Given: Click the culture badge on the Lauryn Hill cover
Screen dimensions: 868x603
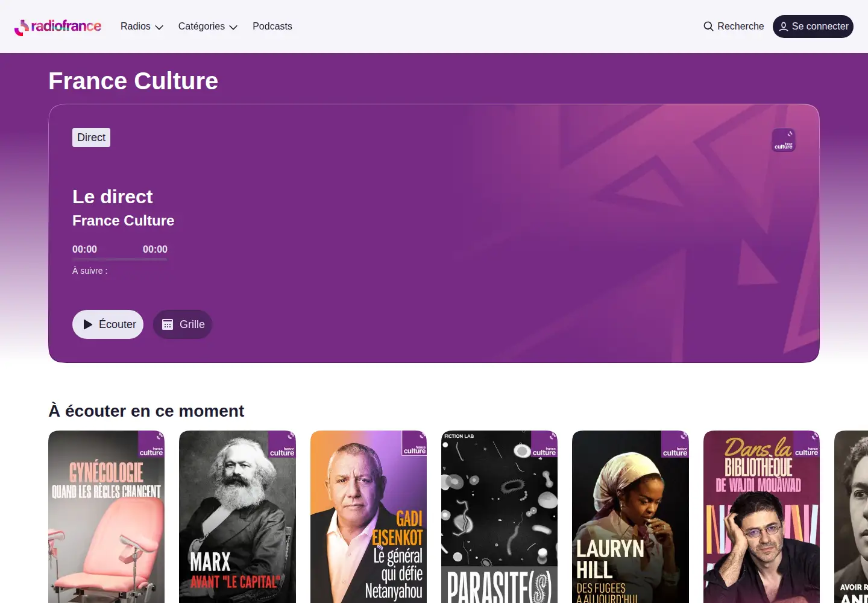Looking at the screenshot, I should (x=675, y=444).
